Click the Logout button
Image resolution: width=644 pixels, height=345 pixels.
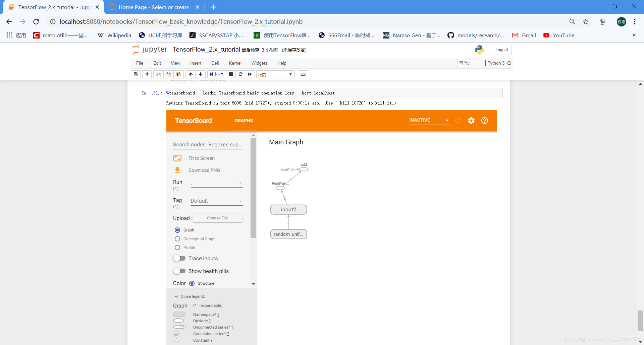click(501, 50)
